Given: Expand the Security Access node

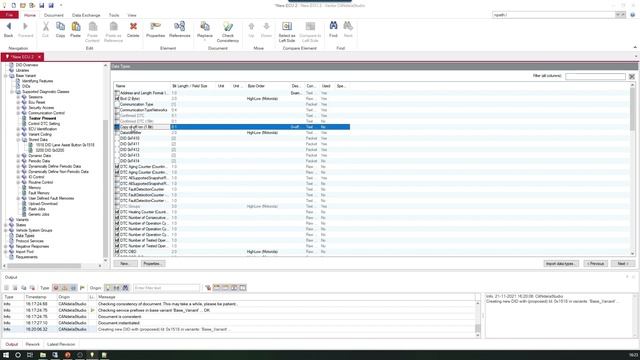Looking at the screenshot, I should click(18, 108).
